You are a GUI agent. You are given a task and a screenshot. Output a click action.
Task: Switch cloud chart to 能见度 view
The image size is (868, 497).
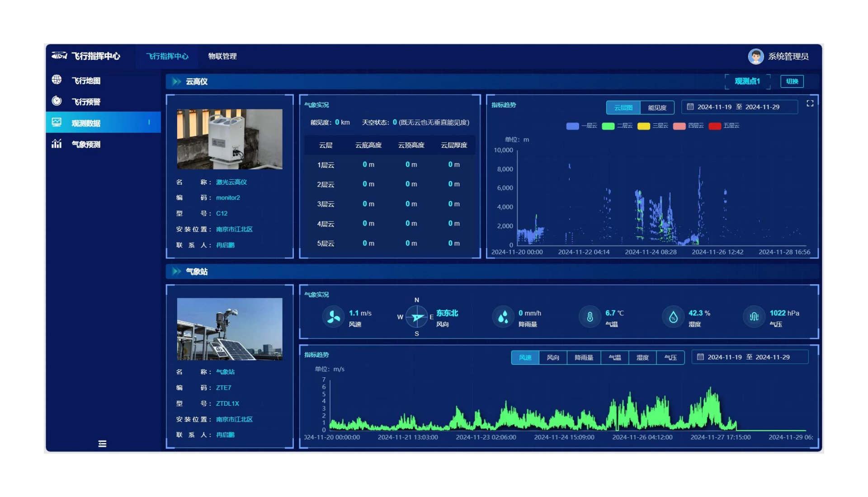657,108
